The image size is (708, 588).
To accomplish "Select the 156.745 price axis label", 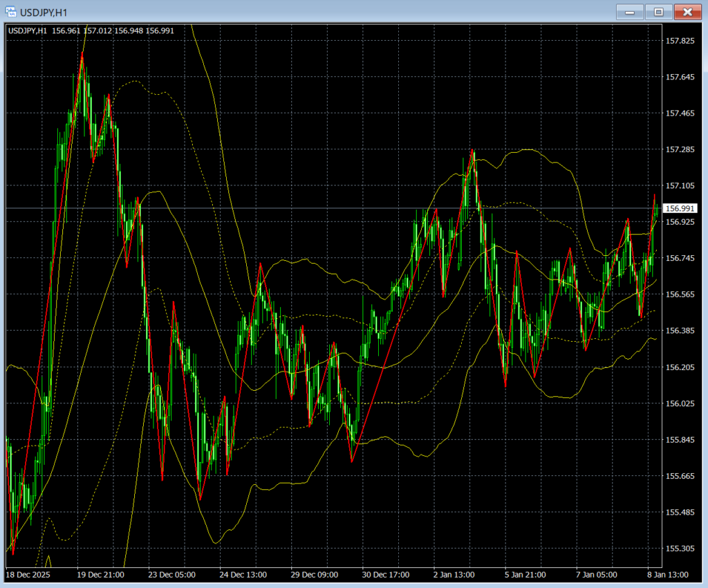I will tap(679, 258).
